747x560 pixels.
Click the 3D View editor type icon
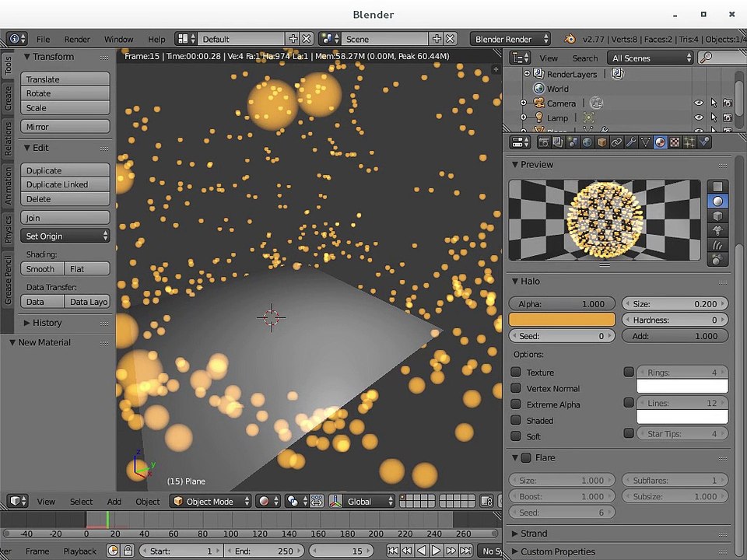(x=18, y=501)
